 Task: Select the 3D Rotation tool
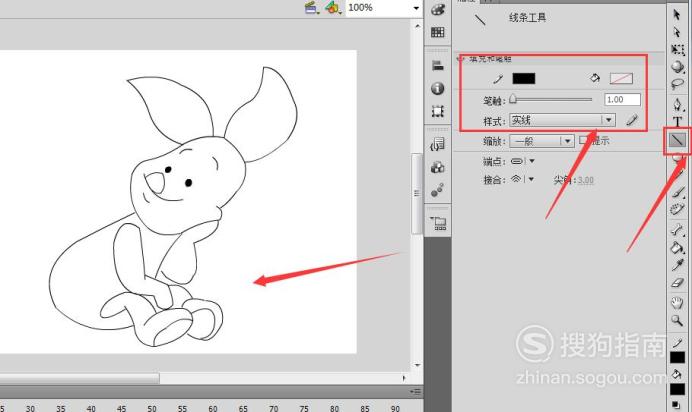coord(677,67)
